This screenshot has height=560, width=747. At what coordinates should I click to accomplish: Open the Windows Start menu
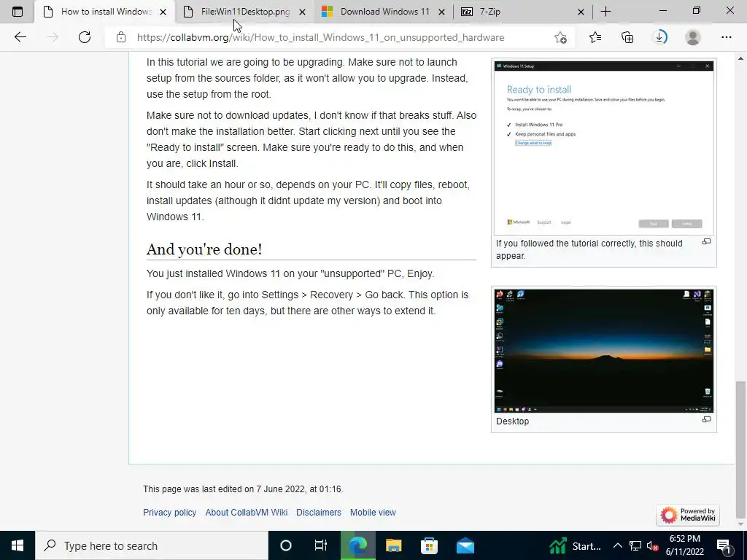click(18, 545)
